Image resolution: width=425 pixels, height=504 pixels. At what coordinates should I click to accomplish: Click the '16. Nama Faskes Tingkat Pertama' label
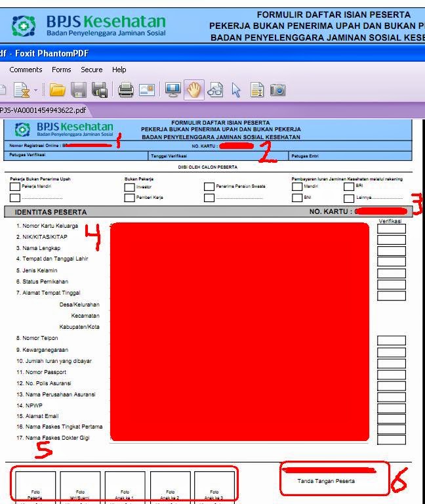60,427
